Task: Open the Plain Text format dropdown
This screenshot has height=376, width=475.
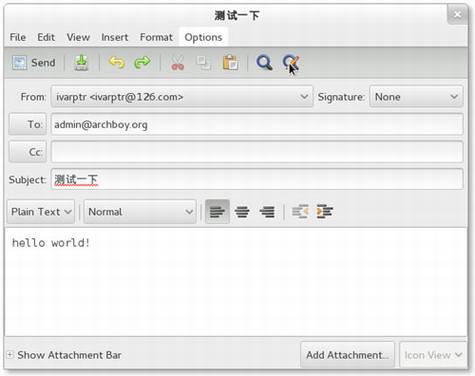Action: click(41, 212)
